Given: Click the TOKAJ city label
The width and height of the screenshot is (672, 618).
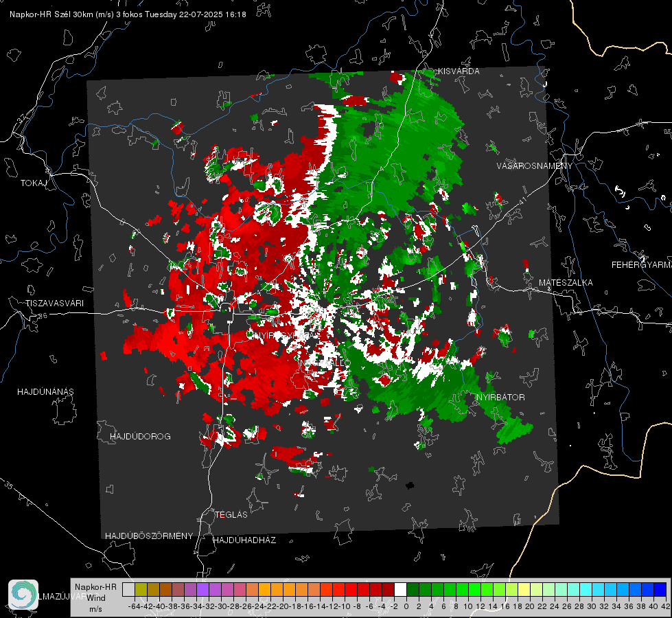Looking at the screenshot, I should (x=34, y=183).
